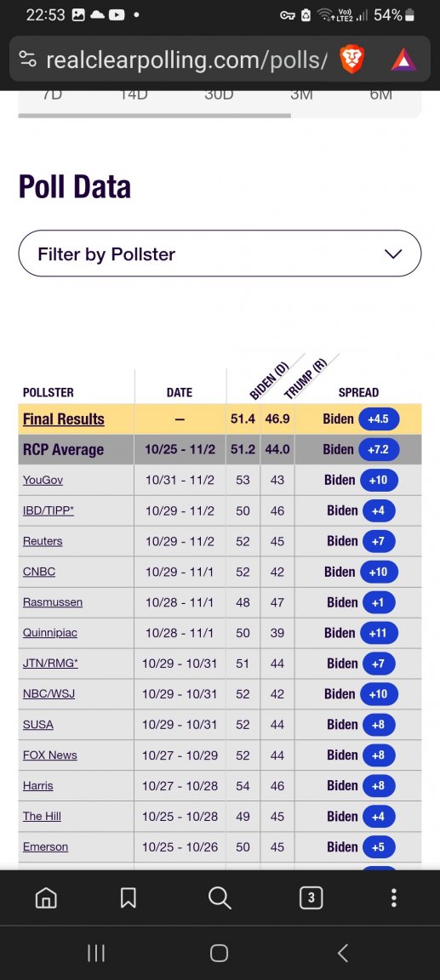
Task: Click the horizontal scrollbar under time ranges
Action: point(154,116)
